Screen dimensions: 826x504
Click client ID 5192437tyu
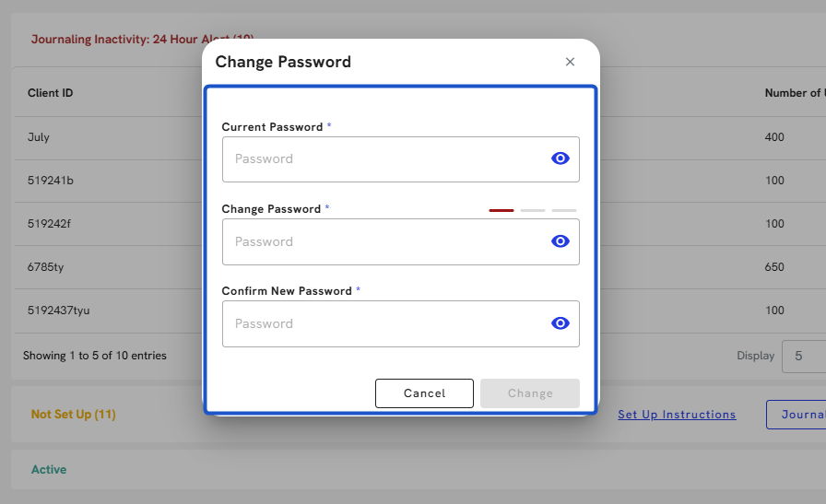point(59,311)
